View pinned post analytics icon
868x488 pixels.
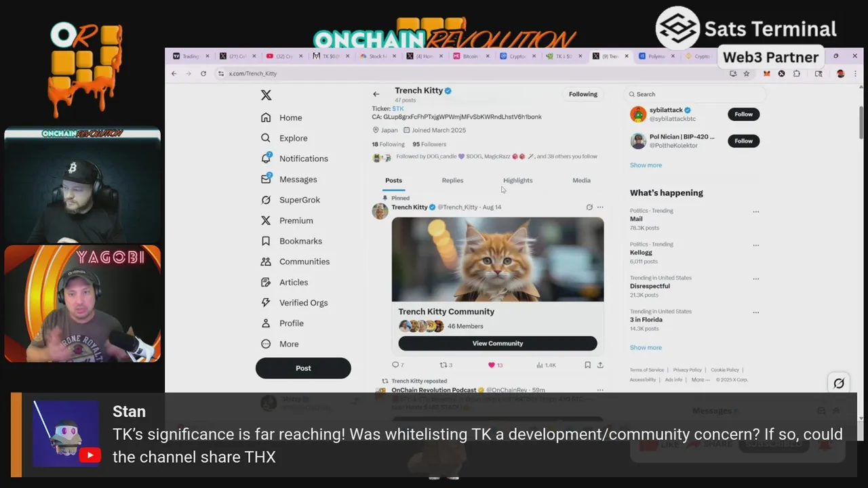tap(540, 365)
